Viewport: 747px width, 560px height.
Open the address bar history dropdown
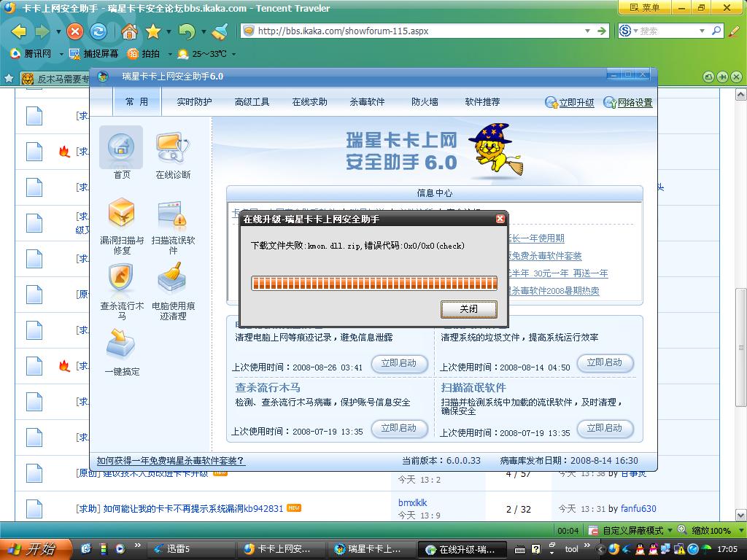587,31
